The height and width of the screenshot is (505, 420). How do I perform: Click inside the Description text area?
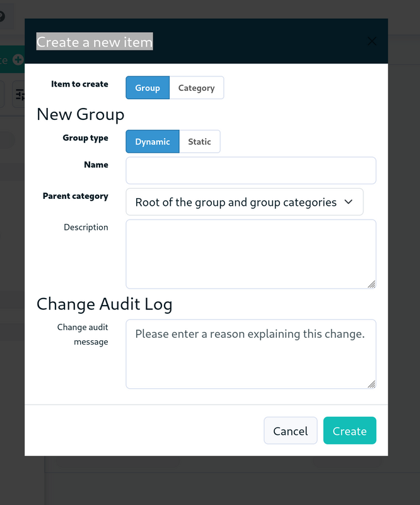point(251,254)
